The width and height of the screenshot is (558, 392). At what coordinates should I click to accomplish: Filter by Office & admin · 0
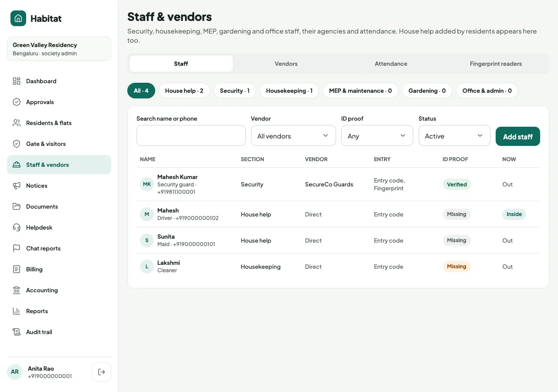click(487, 91)
